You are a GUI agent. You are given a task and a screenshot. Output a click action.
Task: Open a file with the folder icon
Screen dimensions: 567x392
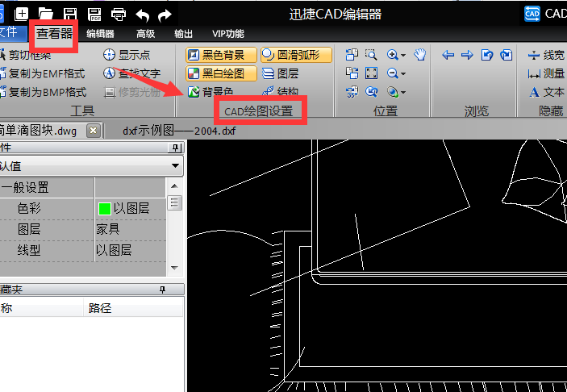tap(46, 14)
